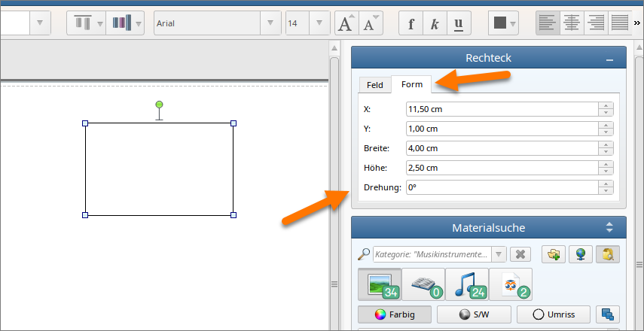
Task: Open web search globe icon
Action: tap(581, 254)
